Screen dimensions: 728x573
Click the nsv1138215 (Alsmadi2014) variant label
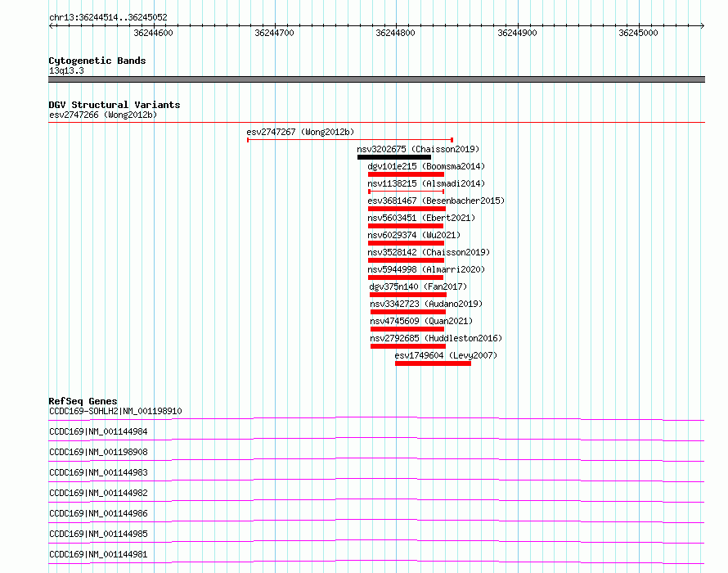[x=425, y=183]
